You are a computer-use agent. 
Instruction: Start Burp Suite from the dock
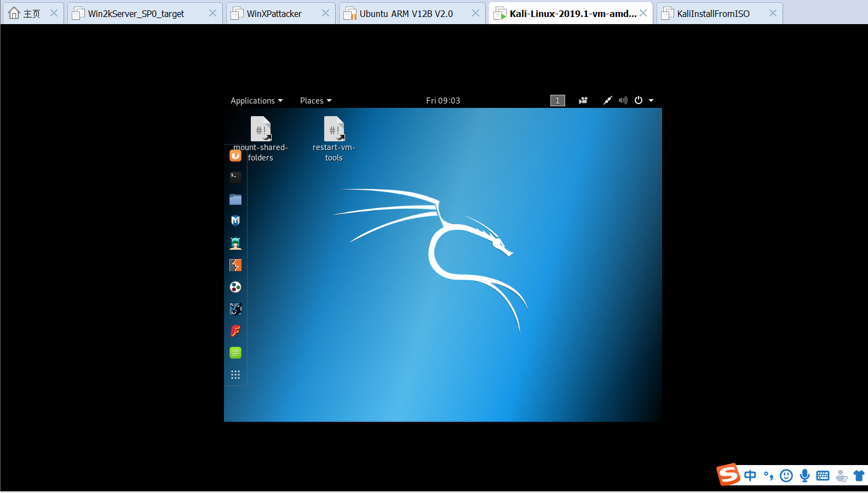click(x=235, y=265)
